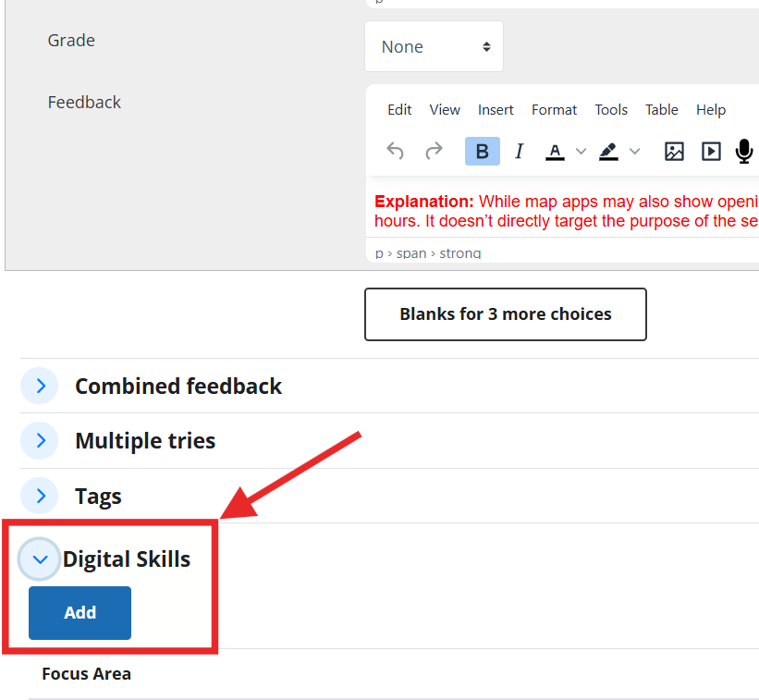Expand the Tags section
This screenshot has width=759, height=700.
click(x=41, y=497)
